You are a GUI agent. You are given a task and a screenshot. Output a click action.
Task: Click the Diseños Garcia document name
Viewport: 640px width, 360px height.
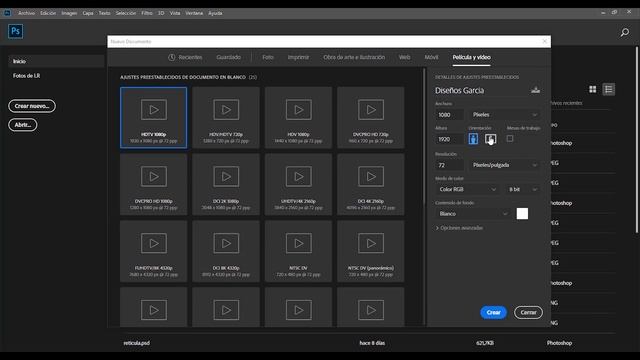(x=460, y=90)
